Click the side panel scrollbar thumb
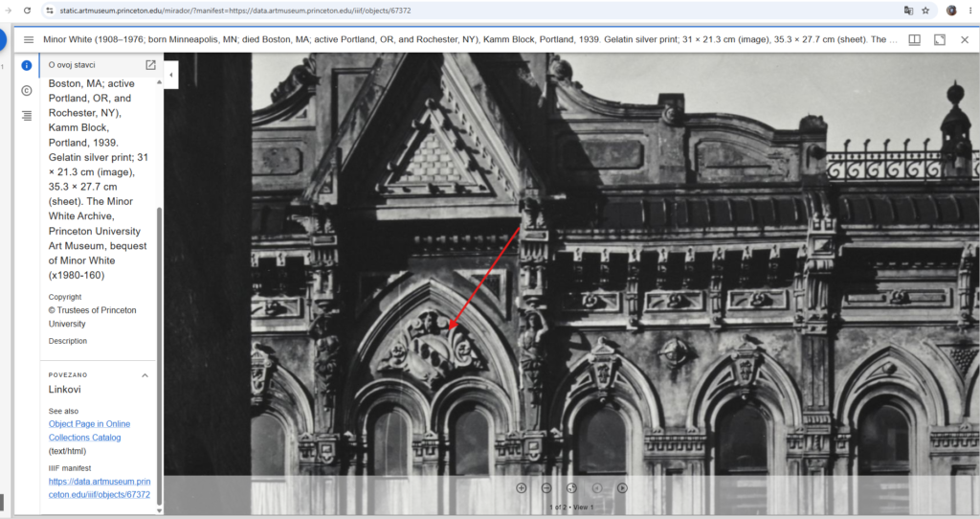This screenshot has width=980, height=519. click(x=159, y=355)
